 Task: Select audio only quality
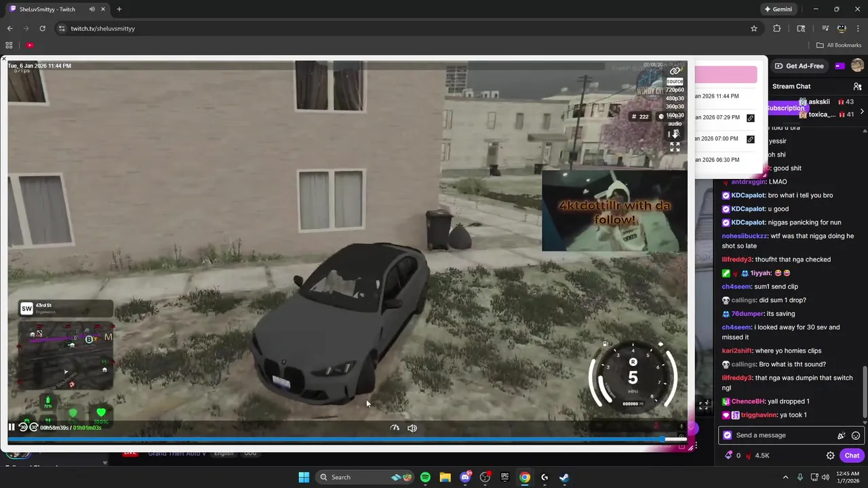point(675,123)
